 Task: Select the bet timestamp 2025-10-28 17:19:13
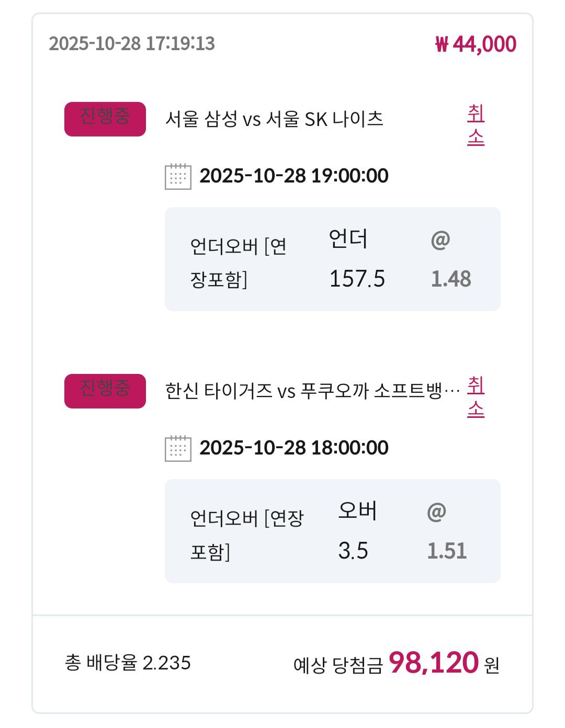click(x=132, y=43)
